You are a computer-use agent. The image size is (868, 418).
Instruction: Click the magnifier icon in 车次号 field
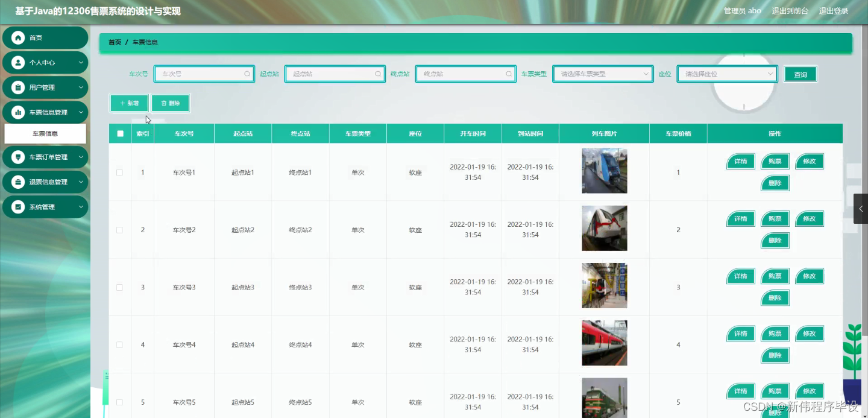pyautogui.click(x=247, y=74)
